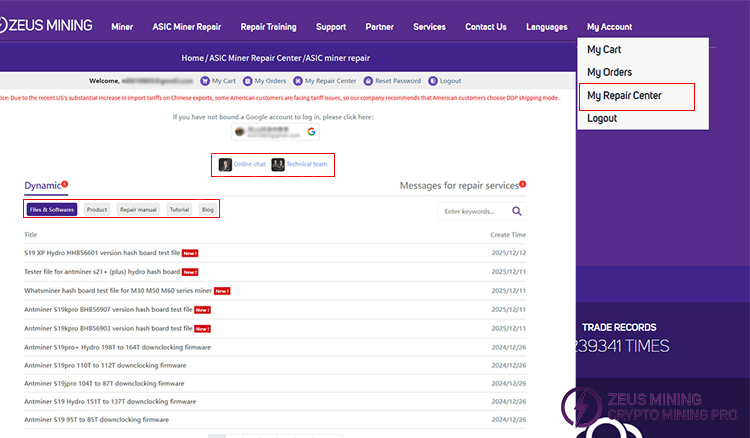This screenshot has height=438, width=750.
Task: Open Whatsminer hash board test file M30 M50 M60
Action: [x=118, y=290]
